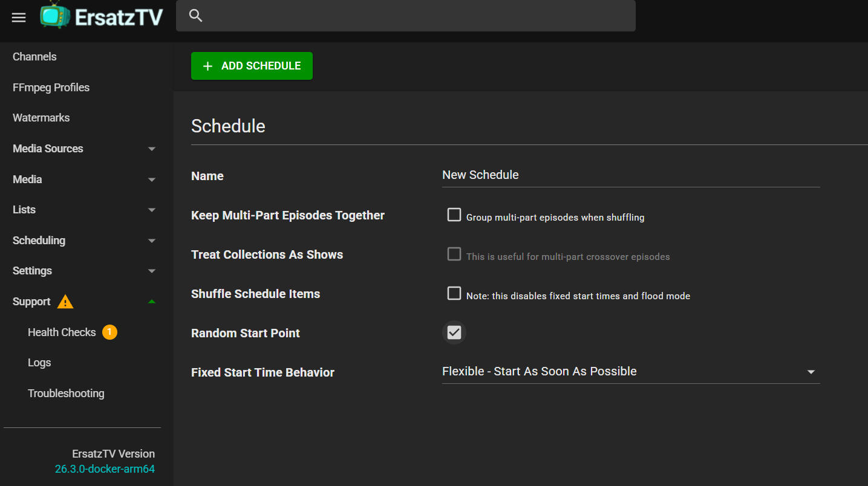Viewport: 868px width, 486px height.
Task: Enable Group multi-part episodes when shuffling
Action: click(454, 215)
